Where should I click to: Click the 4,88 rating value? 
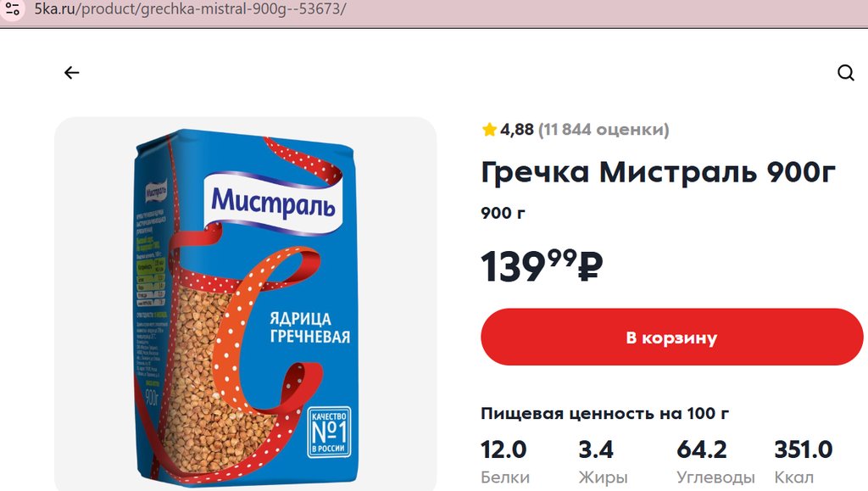click(517, 130)
